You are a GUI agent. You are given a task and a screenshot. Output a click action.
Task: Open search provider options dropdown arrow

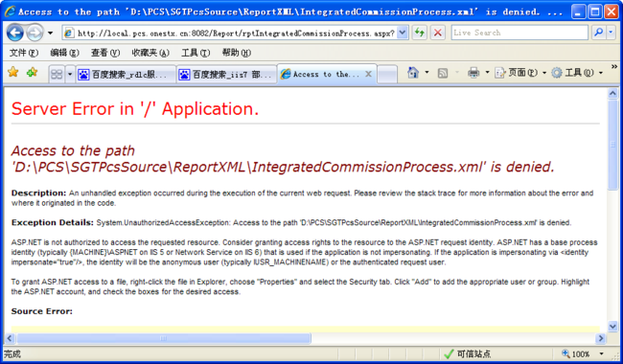click(611, 33)
